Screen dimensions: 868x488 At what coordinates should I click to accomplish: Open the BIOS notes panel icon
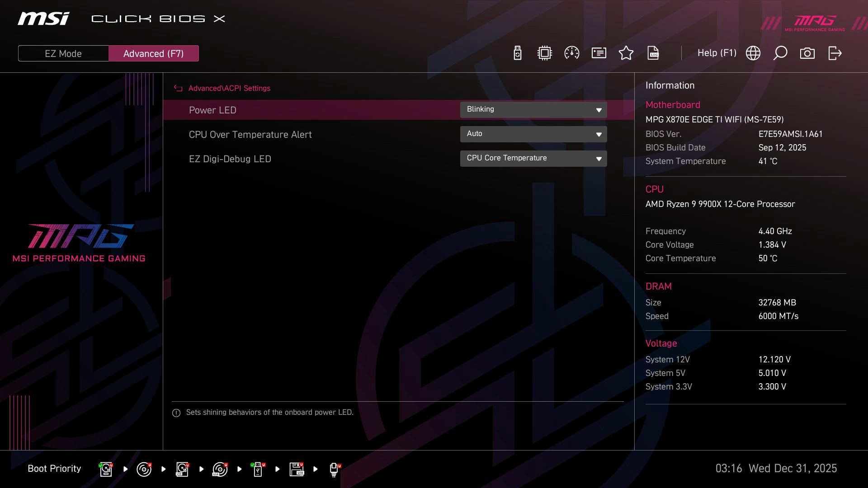598,53
